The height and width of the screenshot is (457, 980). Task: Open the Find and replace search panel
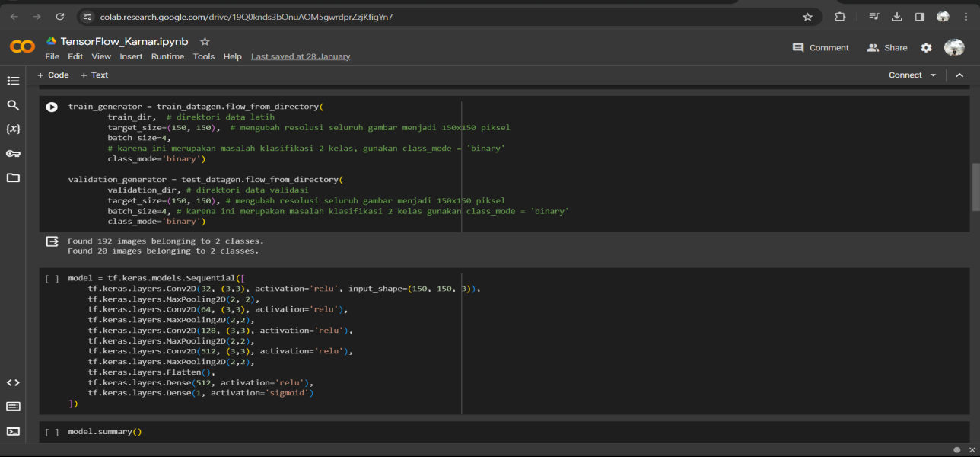[13, 105]
